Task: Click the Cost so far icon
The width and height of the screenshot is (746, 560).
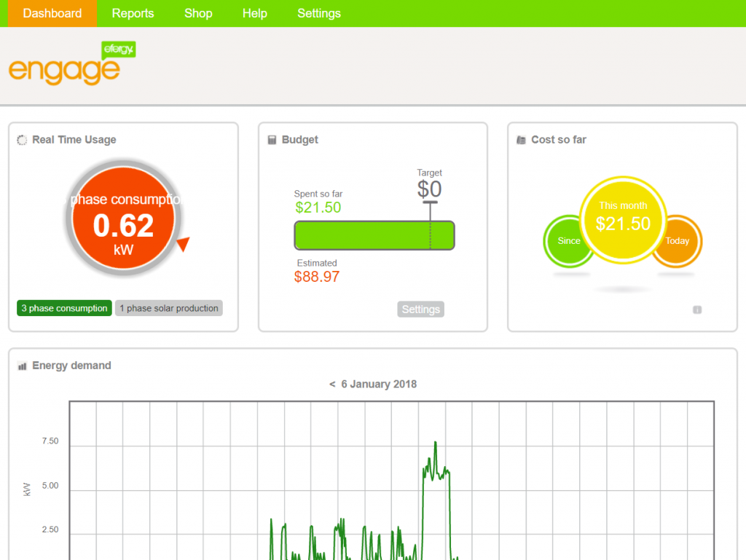Action: (522, 140)
